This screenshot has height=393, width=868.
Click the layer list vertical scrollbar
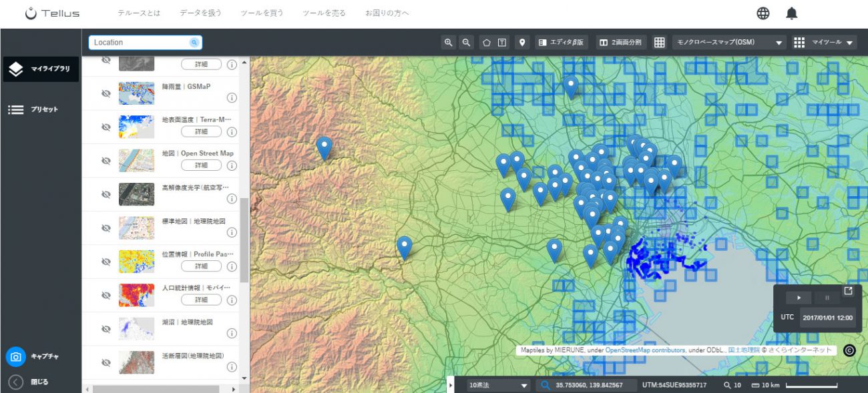[244, 240]
